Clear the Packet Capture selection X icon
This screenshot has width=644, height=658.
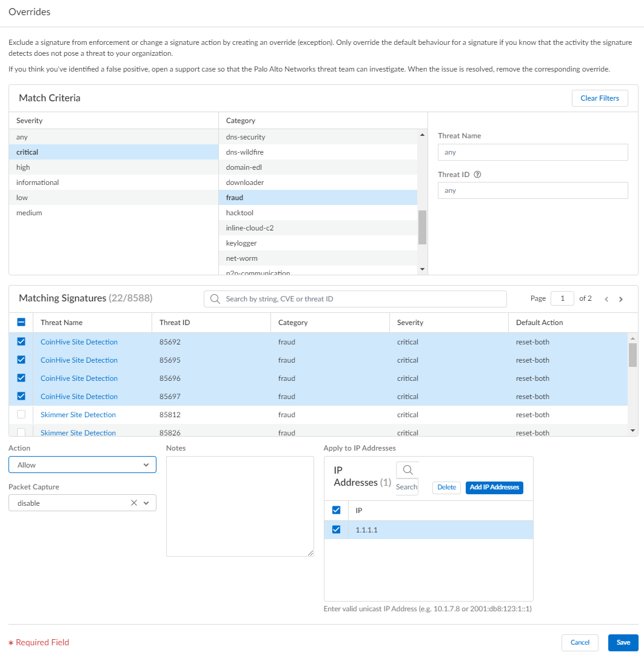pyautogui.click(x=134, y=503)
